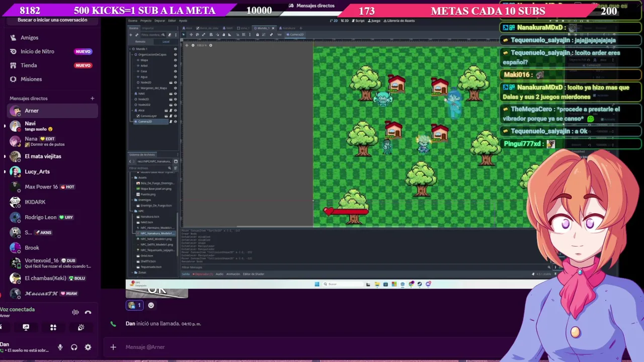Mute microphone in Discord user panel

click(x=60, y=347)
